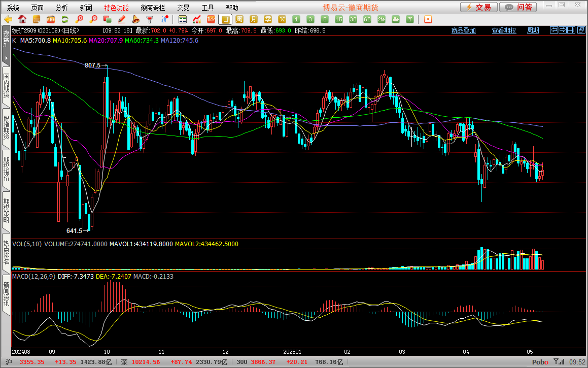Click the 807.5 high price marker
Image resolution: width=588 pixels, height=368 pixels.
point(93,65)
